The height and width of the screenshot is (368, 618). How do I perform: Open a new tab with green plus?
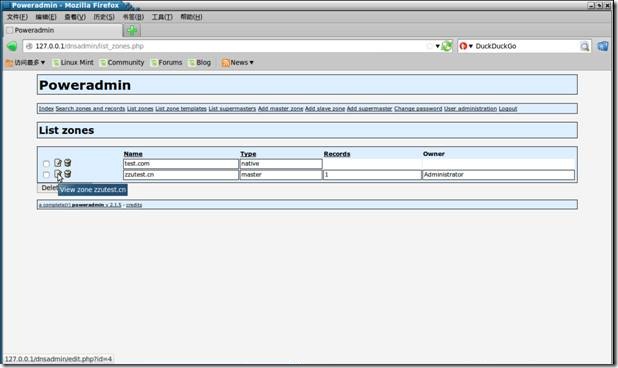[132, 30]
